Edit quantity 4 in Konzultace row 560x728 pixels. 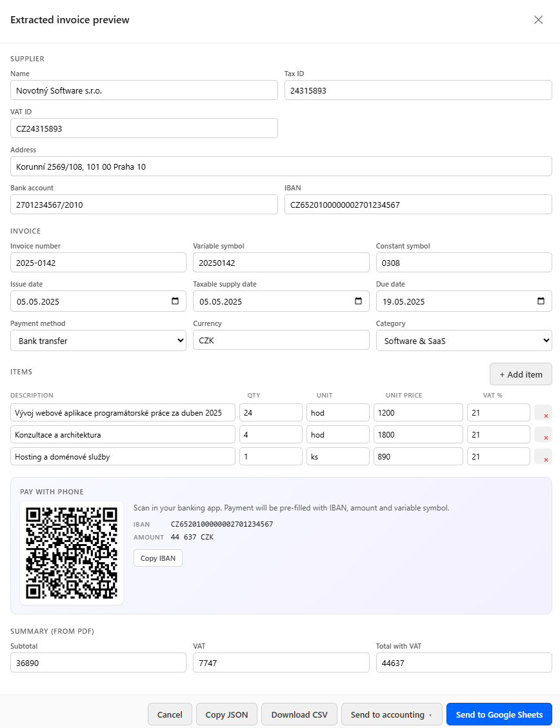coord(271,434)
